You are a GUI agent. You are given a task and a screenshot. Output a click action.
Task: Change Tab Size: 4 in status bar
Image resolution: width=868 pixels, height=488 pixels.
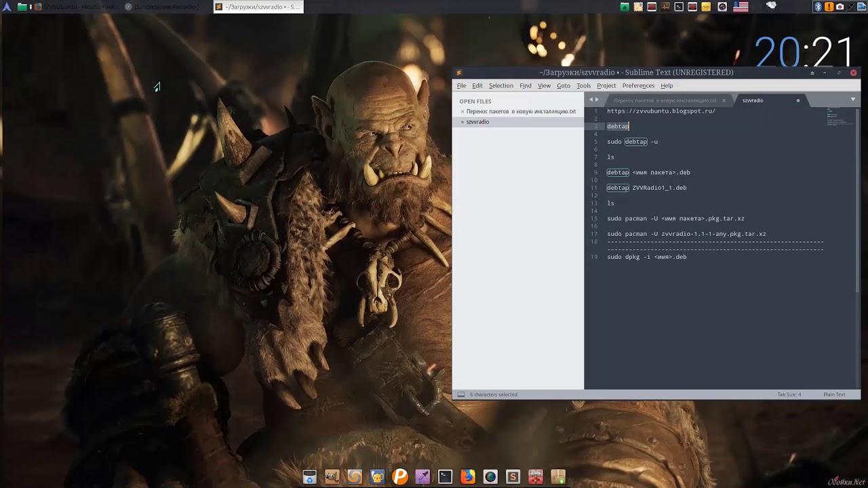[789, 394]
